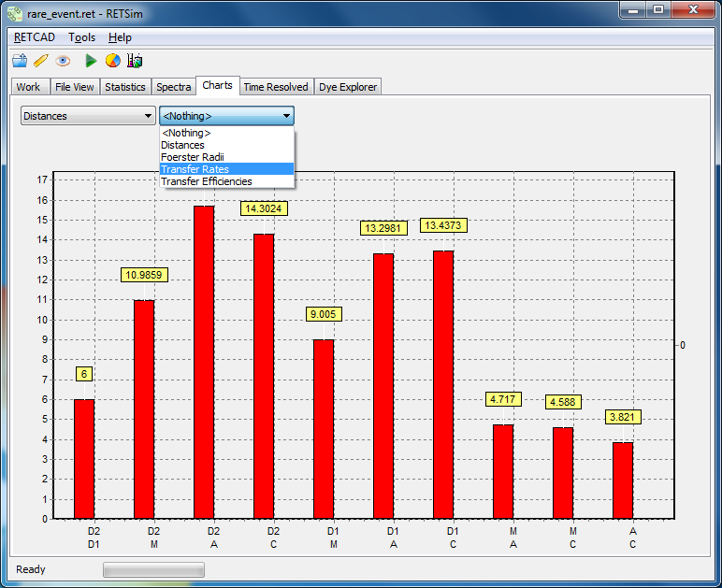Switch to the Dye Explorer tab

[348, 87]
